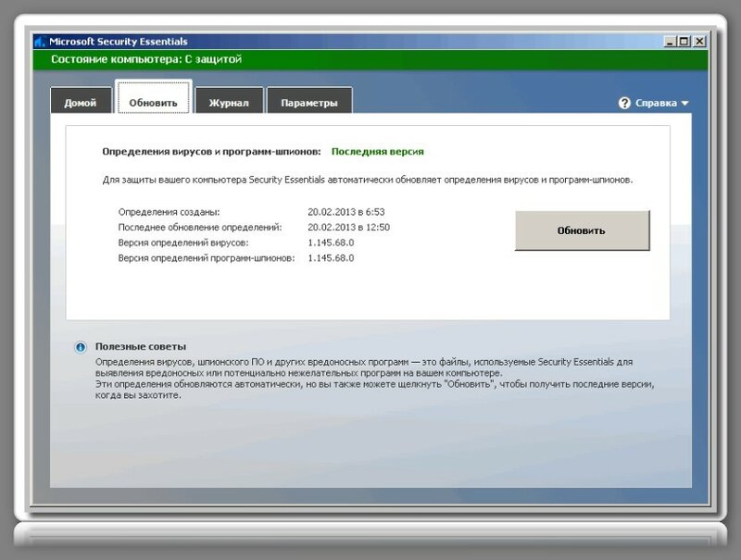Start update with the large Обновить button
Image resolution: width=741 pixels, height=560 pixels.
tap(583, 230)
